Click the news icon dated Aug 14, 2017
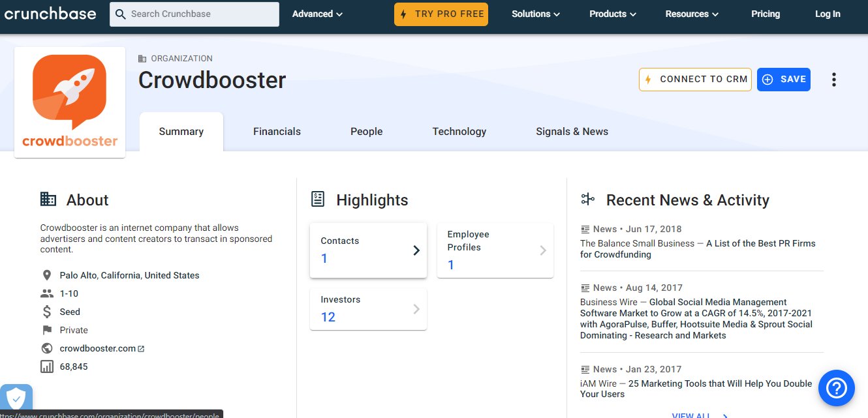Image resolution: width=868 pixels, height=418 pixels. coord(585,288)
